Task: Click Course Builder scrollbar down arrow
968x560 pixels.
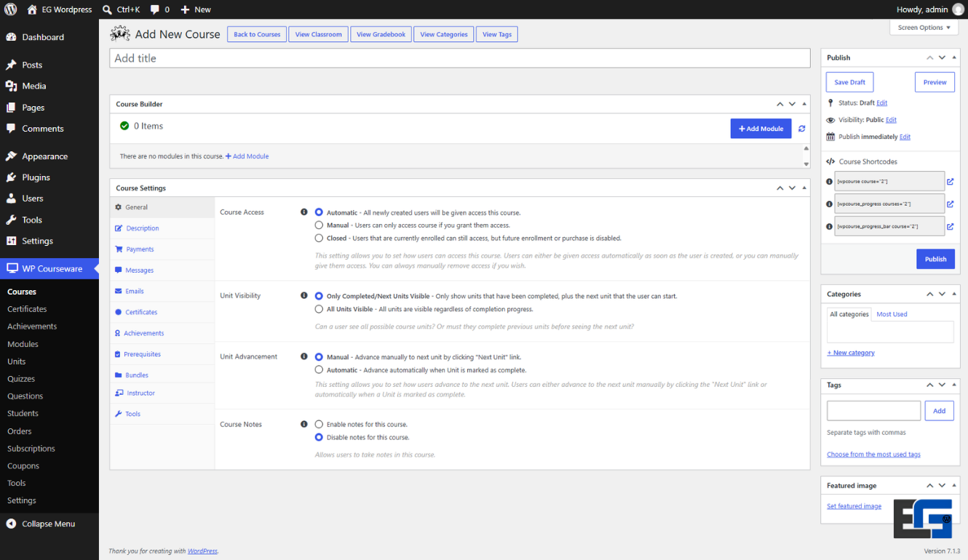Action: point(806,164)
